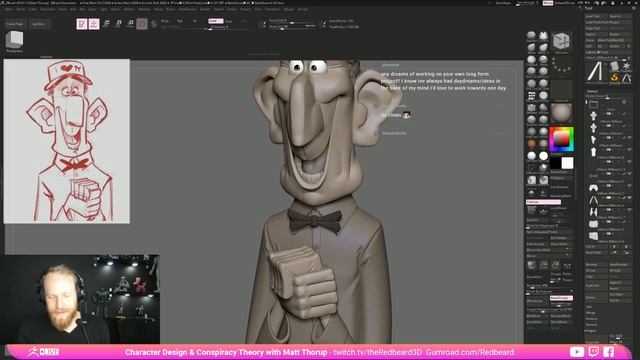This screenshot has width=640, height=360.
Task: Click the Delete subtool button
Action: point(596,298)
